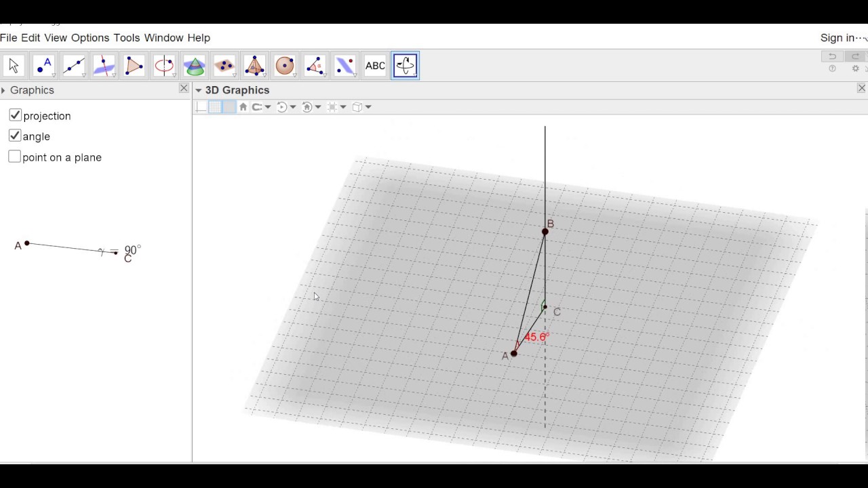
Task: Toggle axes display in 3D style bar
Action: (x=201, y=107)
